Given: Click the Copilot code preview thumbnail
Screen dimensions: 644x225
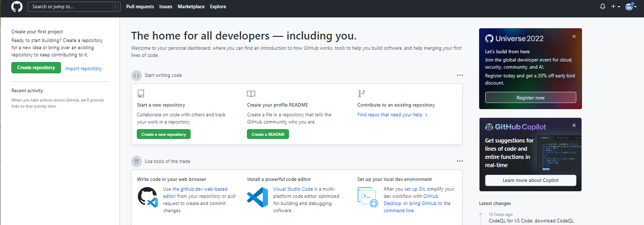Looking at the screenshot, I should click(559, 154).
